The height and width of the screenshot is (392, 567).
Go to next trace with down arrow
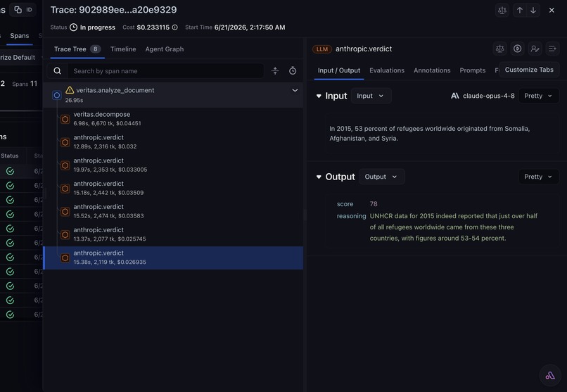[x=533, y=10]
